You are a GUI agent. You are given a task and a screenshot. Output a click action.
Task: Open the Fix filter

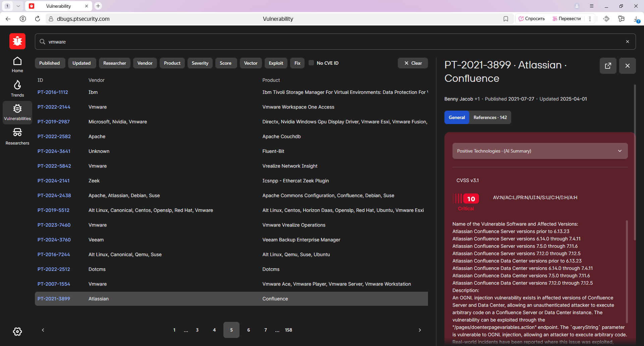pyautogui.click(x=298, y=63)
